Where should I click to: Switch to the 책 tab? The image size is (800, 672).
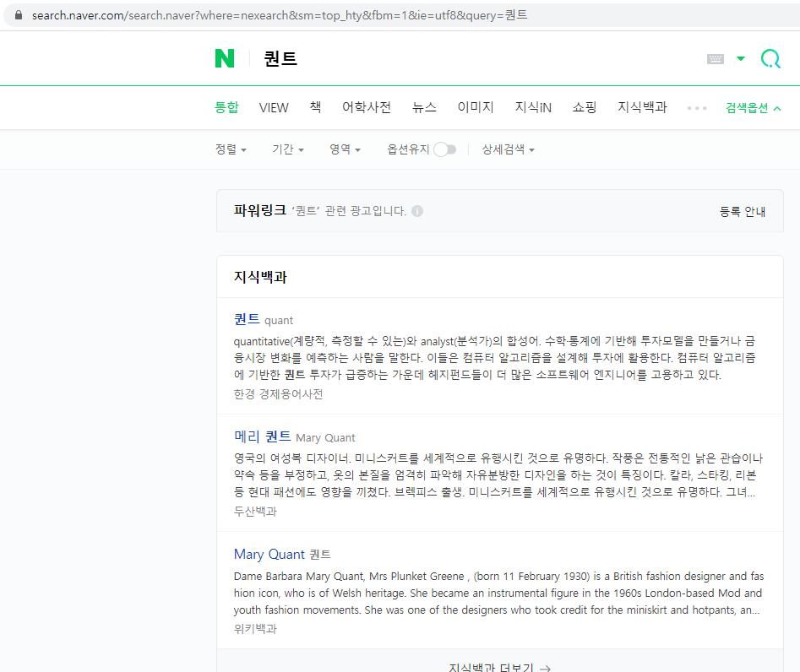pos(315,107)
